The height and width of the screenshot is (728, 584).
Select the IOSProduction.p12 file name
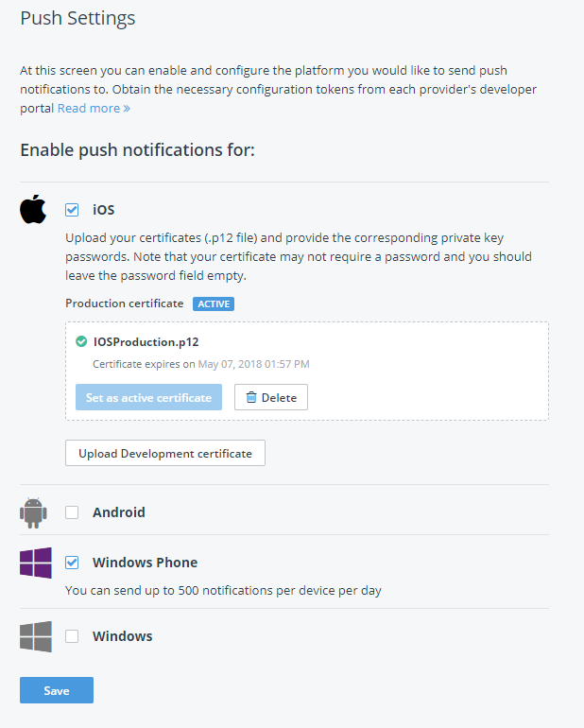[x=146, y=342]
